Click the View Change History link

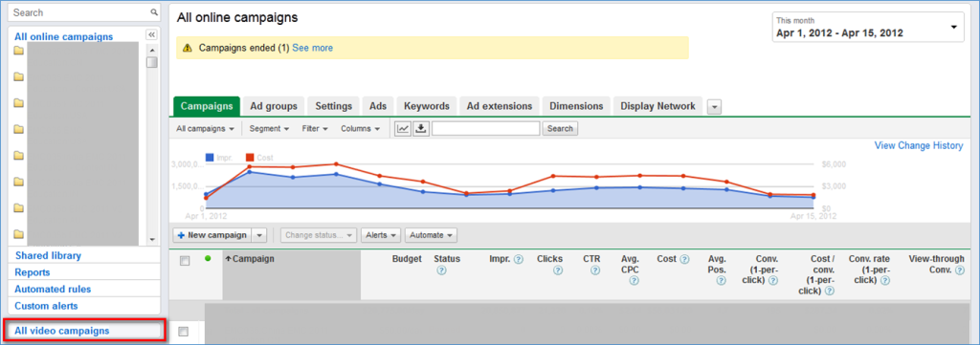coord(919,145)
